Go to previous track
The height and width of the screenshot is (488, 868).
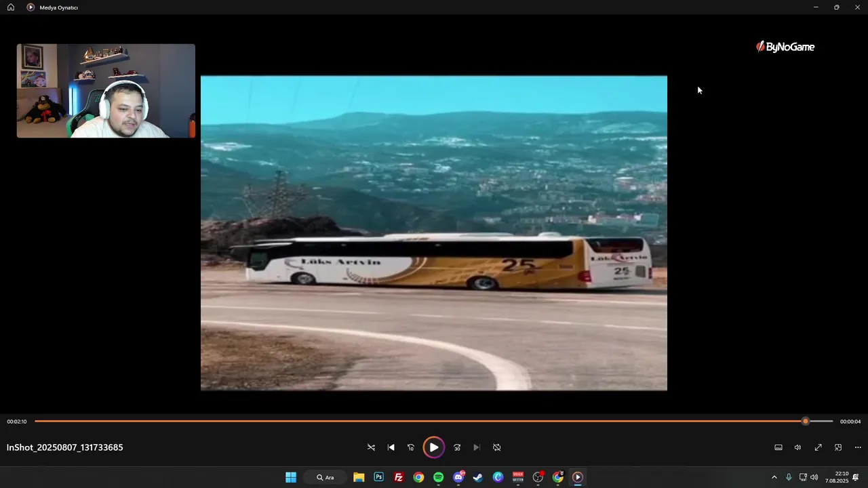[x=391, y=447]
